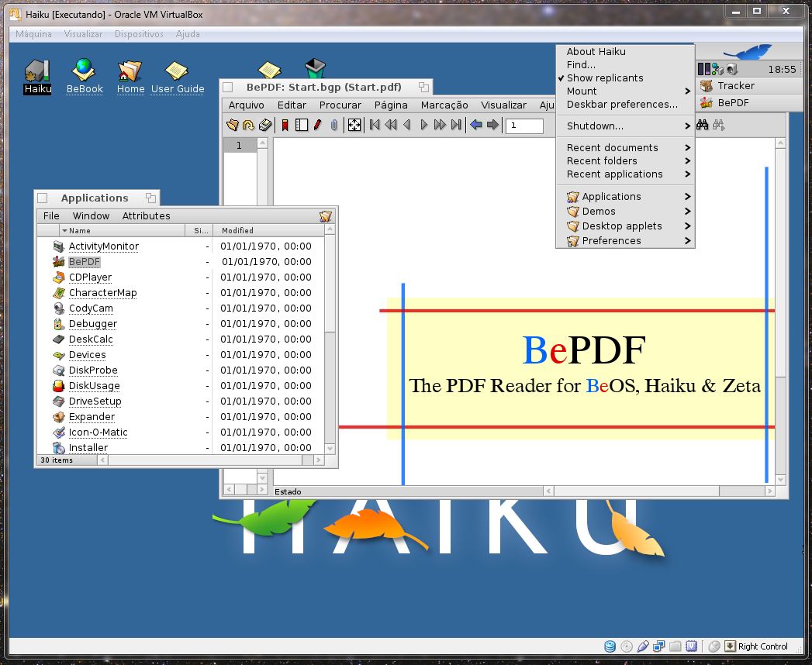The image size is (812, 665).
Task: Click the printer icon in BePDF toolbar
Action: point(265,125)
